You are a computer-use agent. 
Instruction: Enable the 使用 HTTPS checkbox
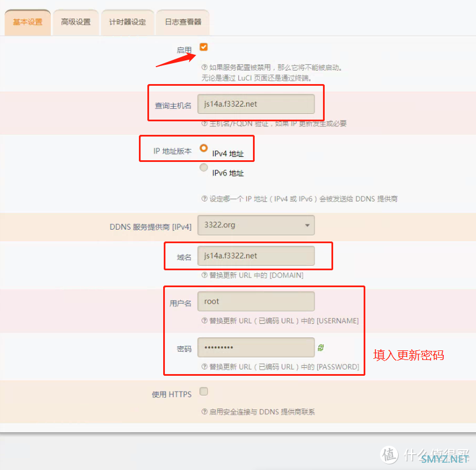204,392
